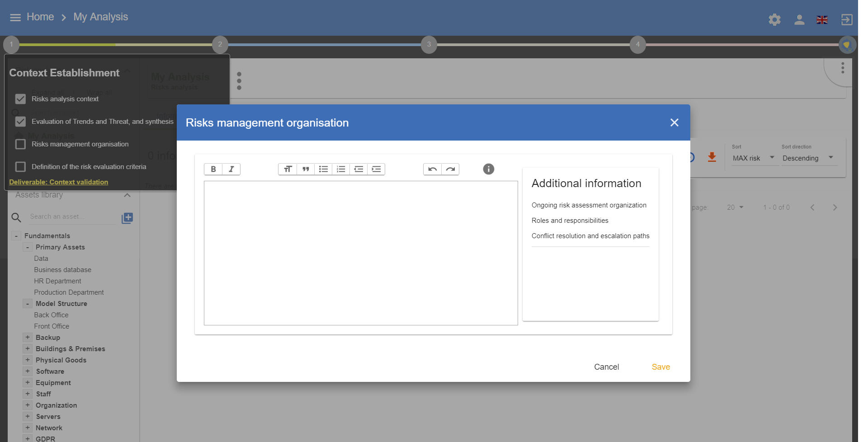Toggle the Risks analysis context checkbox
Screen dimensions: 868x442
(20, 99)
